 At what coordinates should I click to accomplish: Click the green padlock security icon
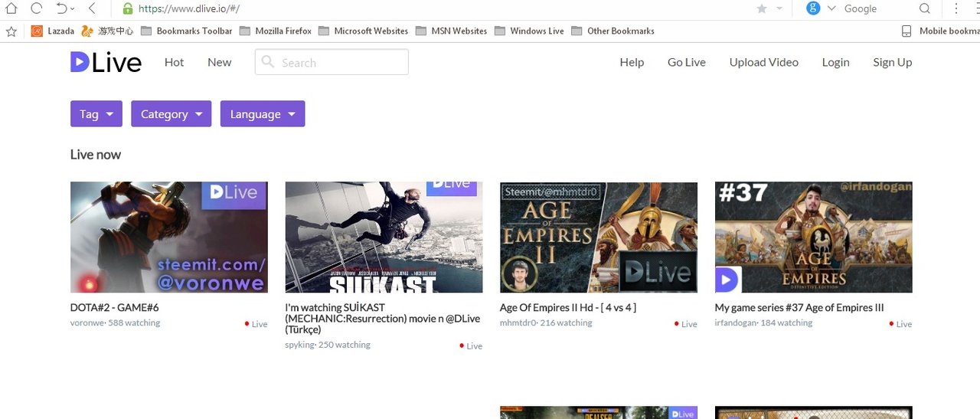pyautogui.click(x=128, y=8)
